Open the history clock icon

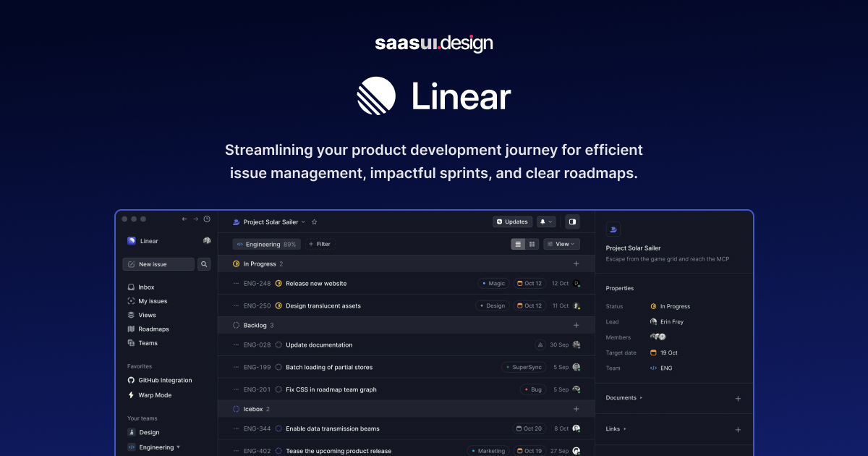pos(207,219)
